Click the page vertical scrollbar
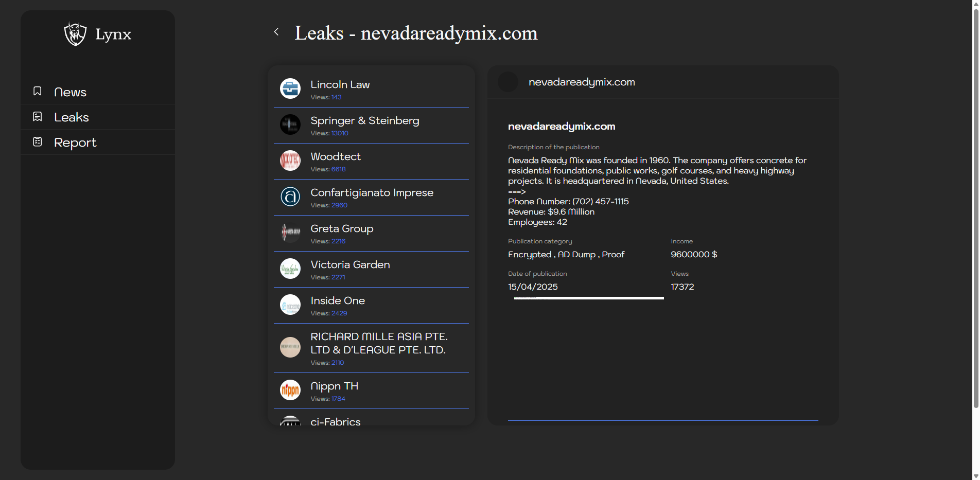Viewport: 980px width, 480px height. (975, 206)
